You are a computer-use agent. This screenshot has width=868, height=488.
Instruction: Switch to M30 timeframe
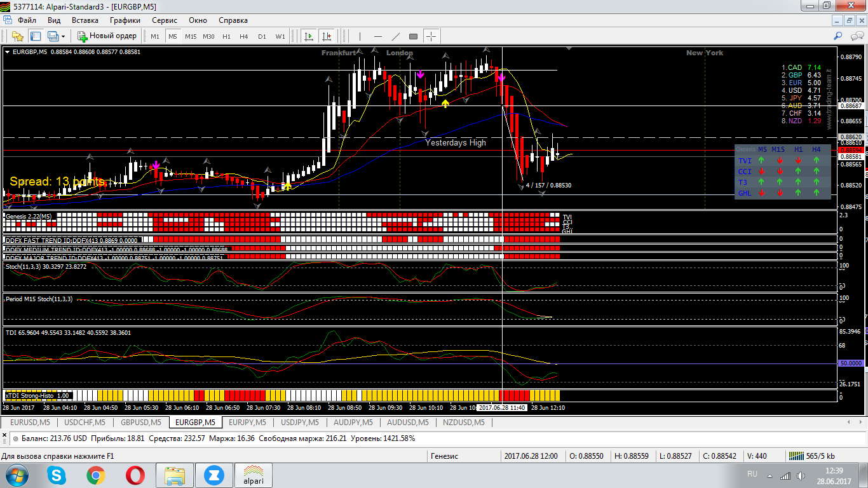[x=208, y=36]
